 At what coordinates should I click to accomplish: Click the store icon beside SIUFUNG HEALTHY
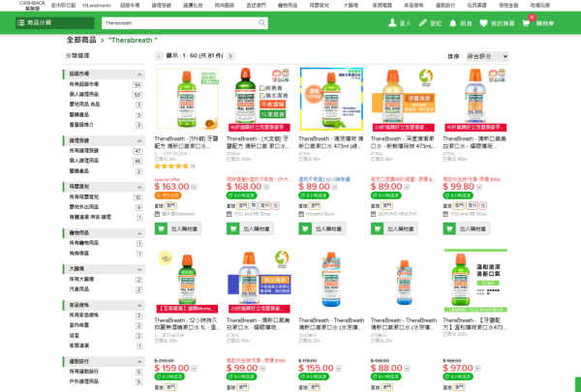tap(374, 214)
